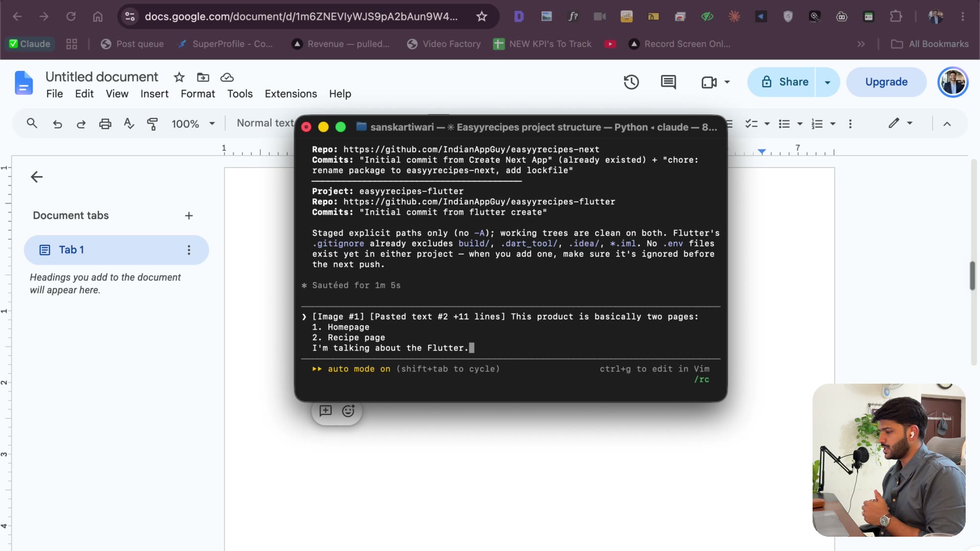Open the Insert menu
The height and width of the screenshot is (551, 980).
click(x=154, y=94)
